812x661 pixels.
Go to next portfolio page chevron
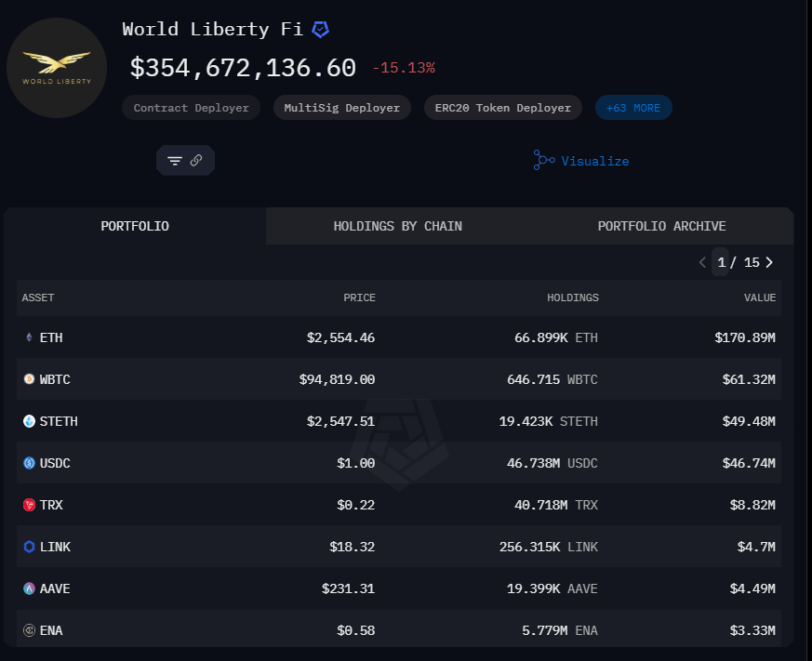coord(769,262)
